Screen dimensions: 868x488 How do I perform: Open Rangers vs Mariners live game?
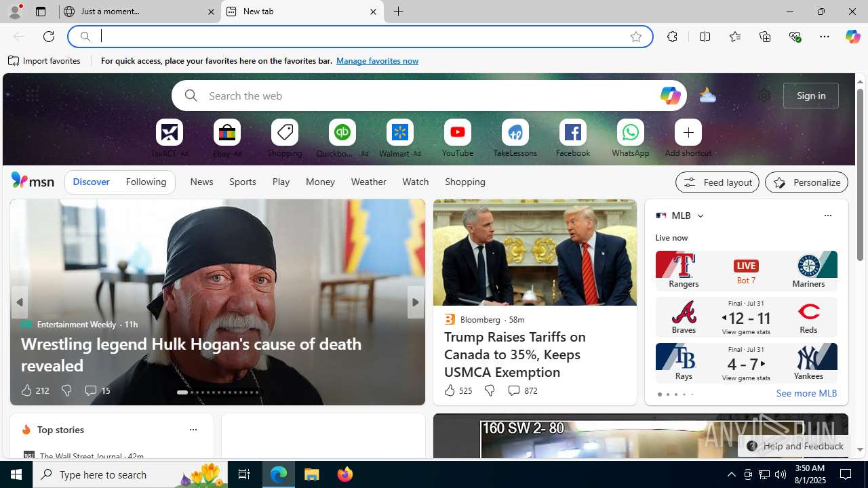pos(746,270)
